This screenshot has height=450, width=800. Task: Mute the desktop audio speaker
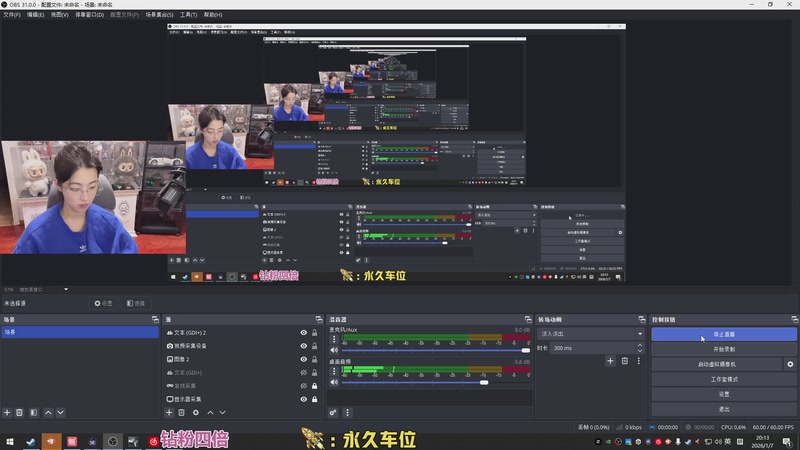[334, 382]
